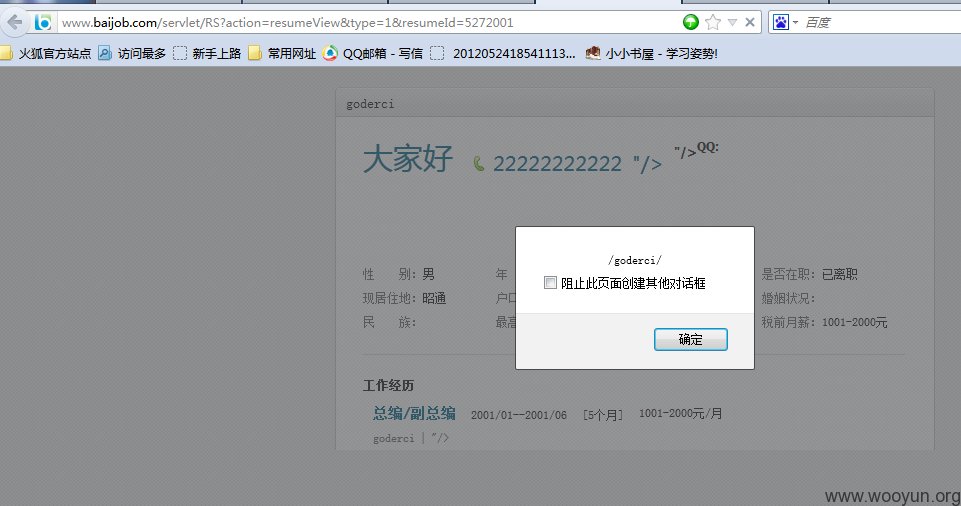Open 常用网址 bookmarks folder
The width and height of the screenshot is (961, 506).
tap(282, 54)
